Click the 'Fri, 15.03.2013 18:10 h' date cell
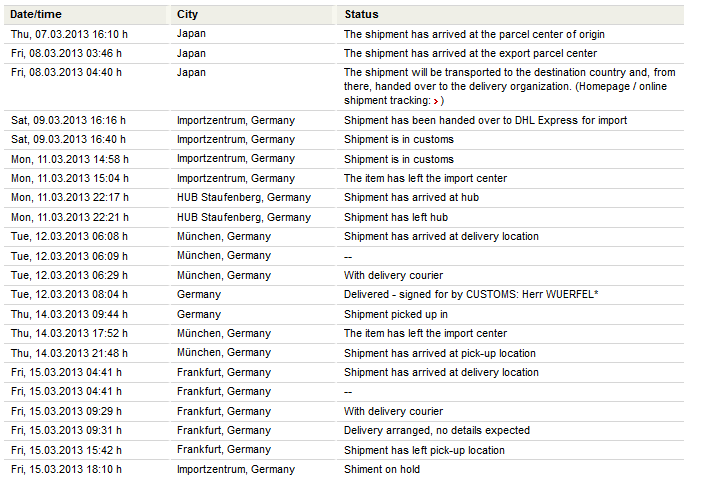Viewport: 701px width, 479px height. click(67, 469)
